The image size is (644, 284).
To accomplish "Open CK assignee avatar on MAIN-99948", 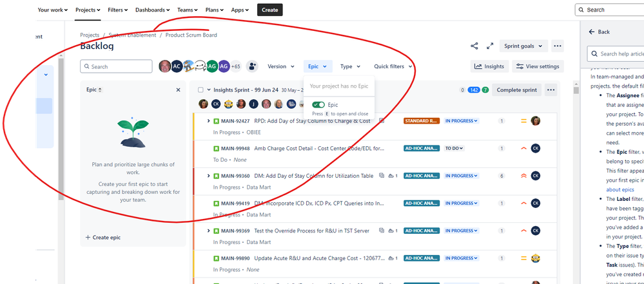I will tap(535, 148).
